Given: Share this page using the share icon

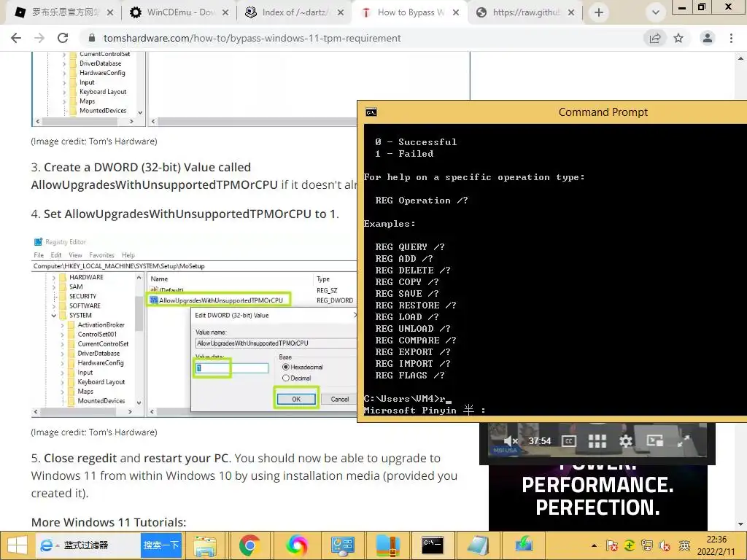Looking at the screenshot, I should click(x=655, y=38).
